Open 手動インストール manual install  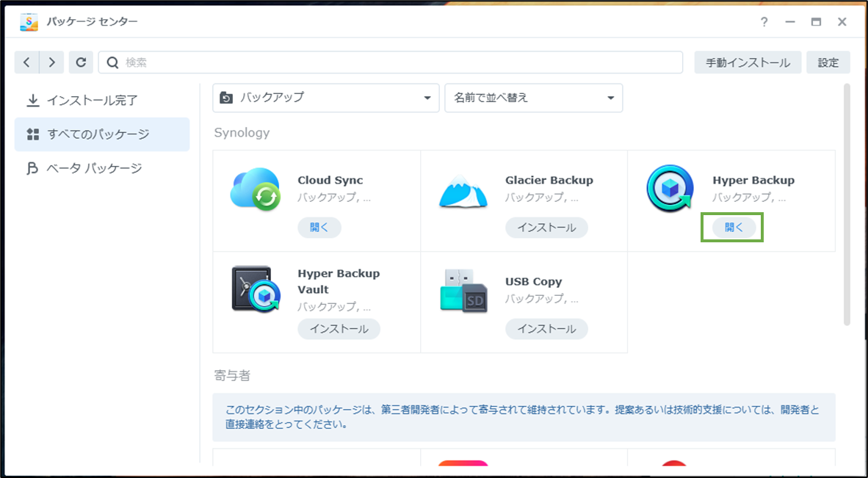click(748, 62)
